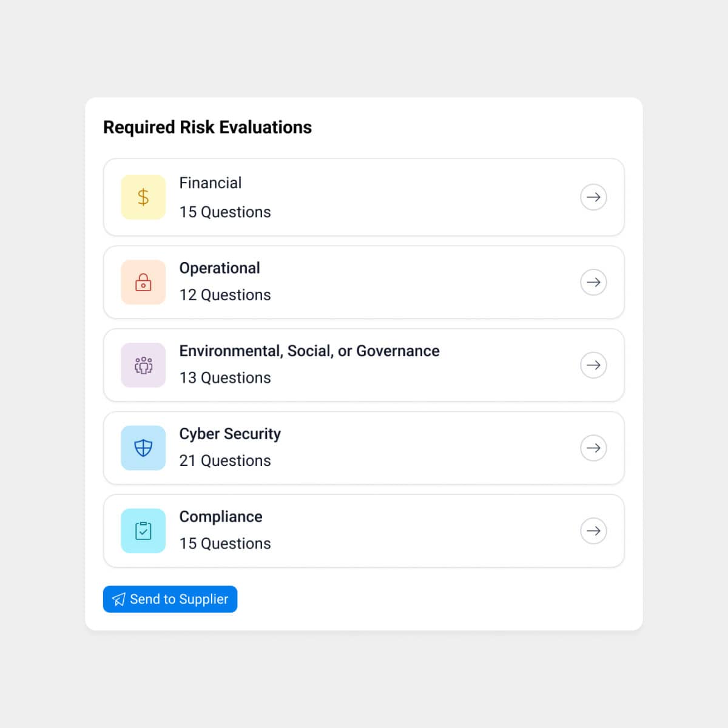Viewport: 728px width, 728px height.
Task: Click the Operational padlock icon
Action: tap(143, 282)
